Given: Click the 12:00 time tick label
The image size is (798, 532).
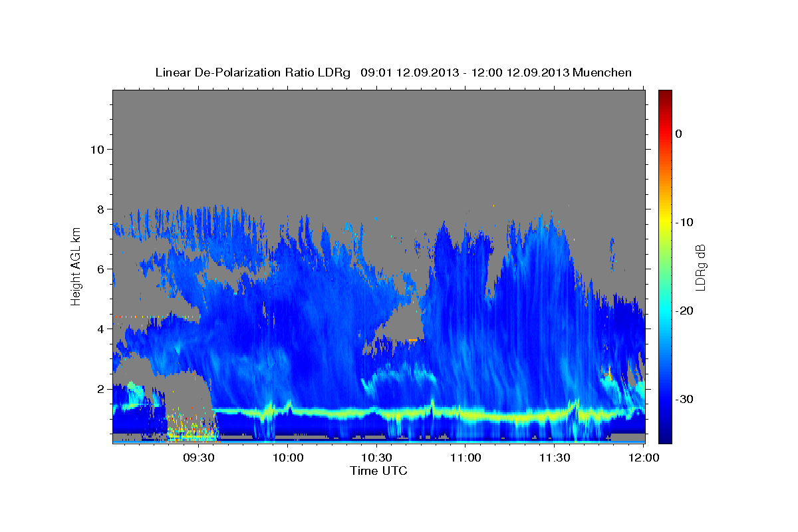Looking at the screenshot, I should point(643,458).
